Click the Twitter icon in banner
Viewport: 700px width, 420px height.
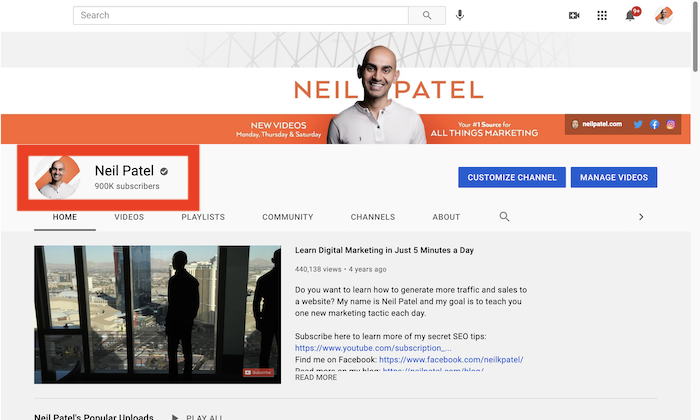[638, 125]
